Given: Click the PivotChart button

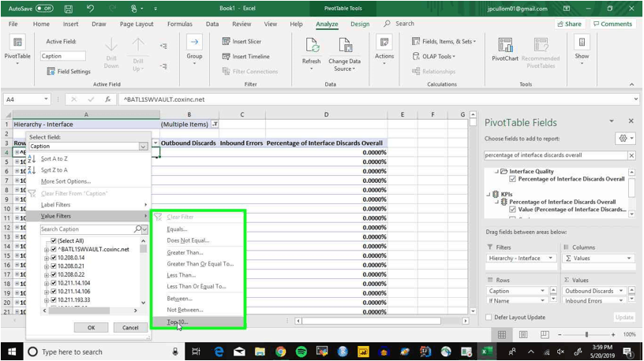Looking at the screenshot, I should tap(505, 49).
